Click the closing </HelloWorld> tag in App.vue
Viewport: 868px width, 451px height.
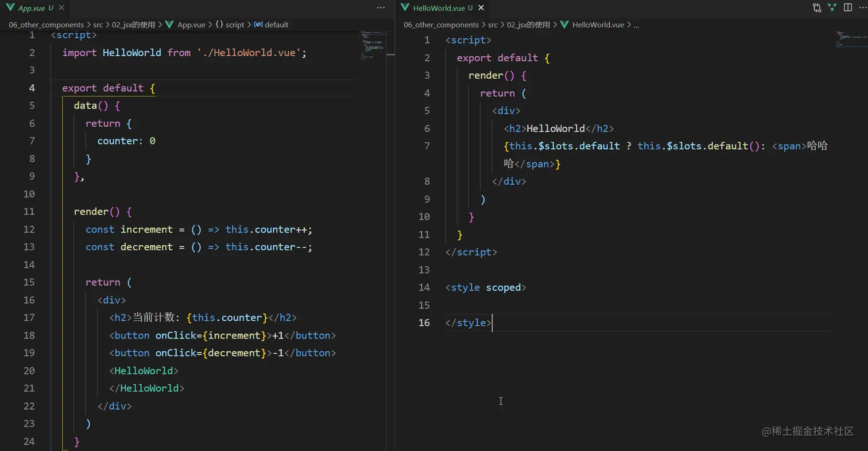pos(147,388)
